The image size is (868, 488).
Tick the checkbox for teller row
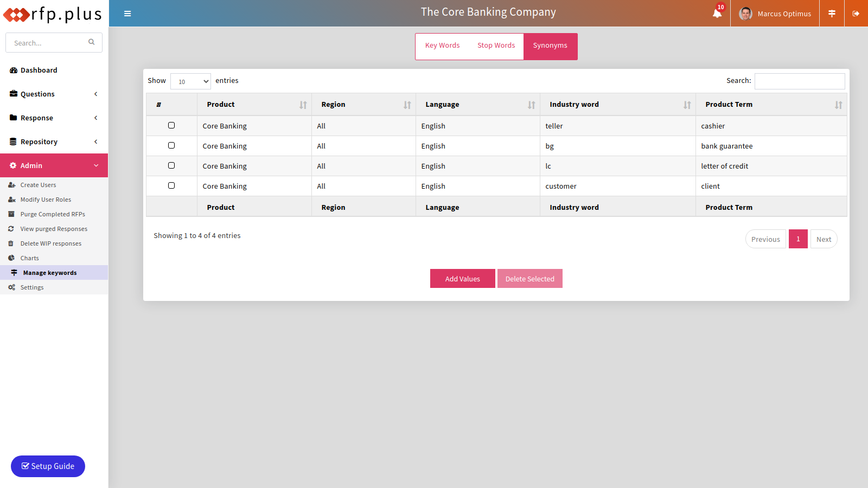[171, 125]
